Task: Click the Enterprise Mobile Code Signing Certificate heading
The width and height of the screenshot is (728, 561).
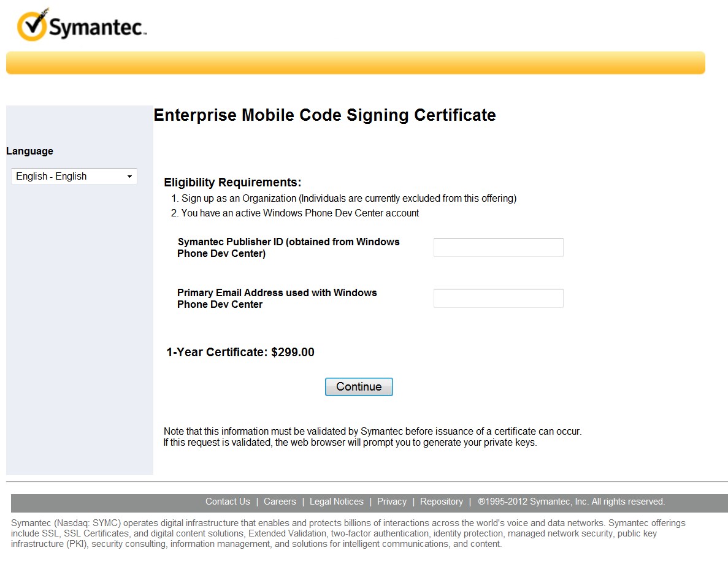Action: (x=324, y=115)
